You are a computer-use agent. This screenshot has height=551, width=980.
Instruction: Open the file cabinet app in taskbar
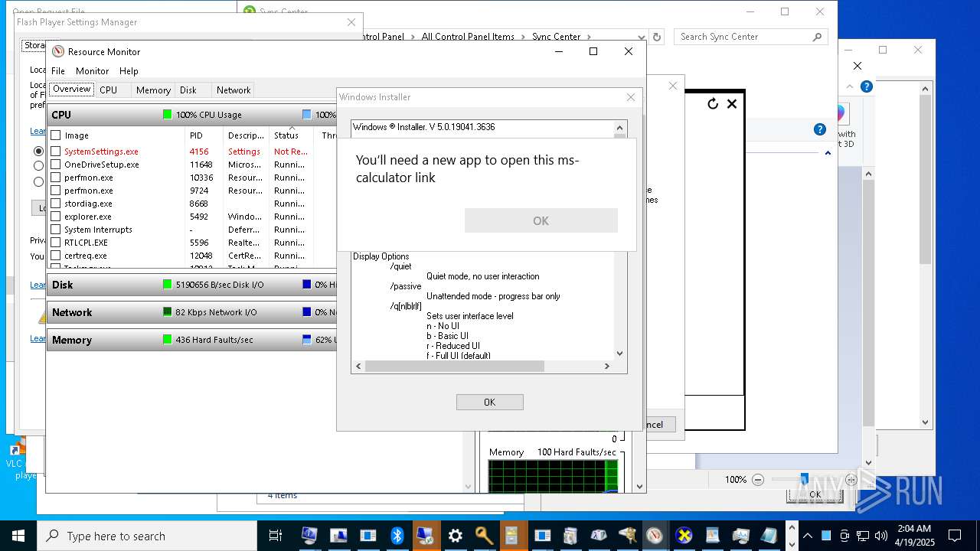(512, 536)
